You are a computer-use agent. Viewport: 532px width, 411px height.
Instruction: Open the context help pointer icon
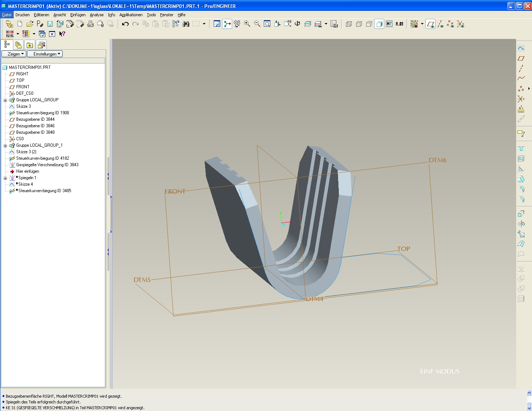pos(62,34)
